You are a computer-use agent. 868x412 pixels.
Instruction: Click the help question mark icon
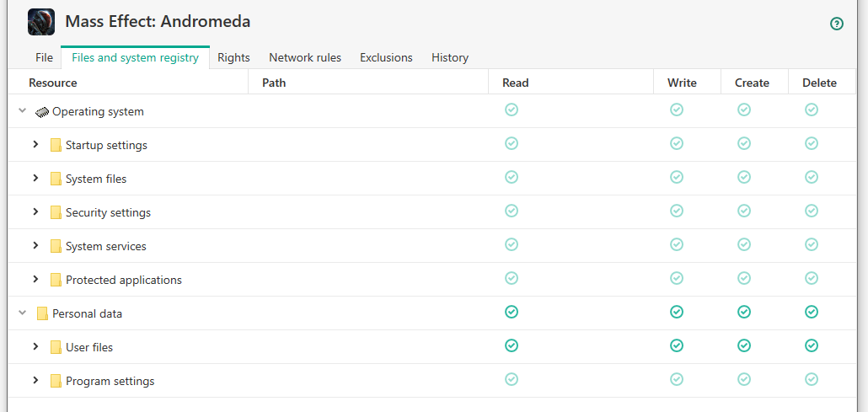[x=837, y=24]
